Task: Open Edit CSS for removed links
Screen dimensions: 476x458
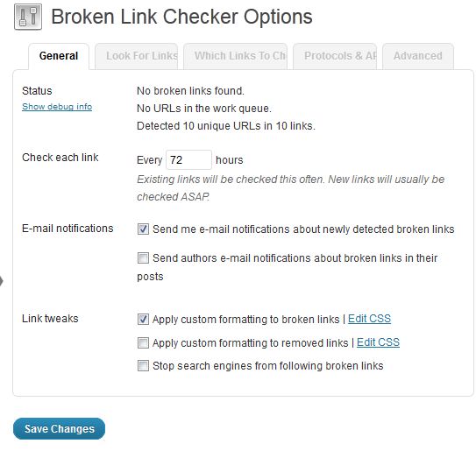Action: click(378, 342)
